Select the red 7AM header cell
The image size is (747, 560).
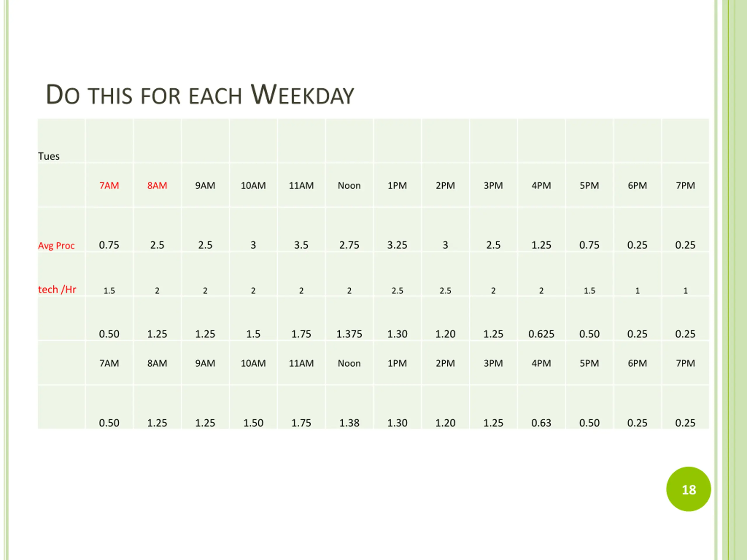[x=109, y=185]
